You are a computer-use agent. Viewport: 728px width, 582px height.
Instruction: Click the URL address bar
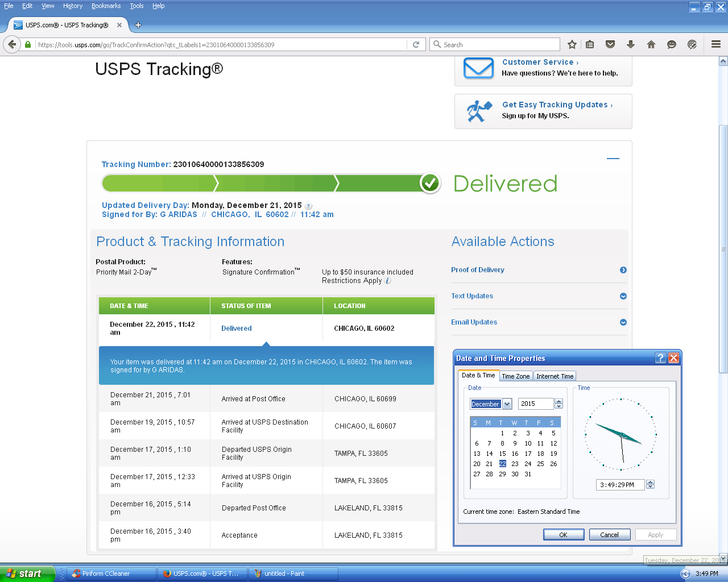click(222, 44)
